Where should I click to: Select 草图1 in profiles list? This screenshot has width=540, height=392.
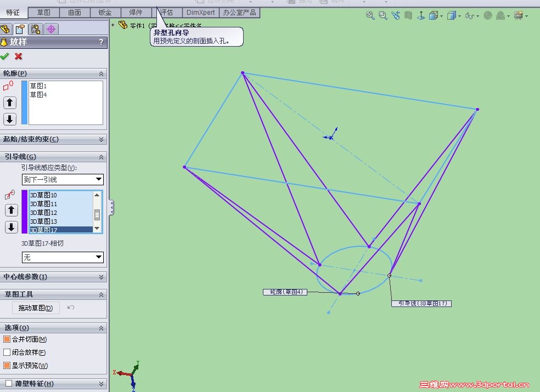(x=38, y=86)
